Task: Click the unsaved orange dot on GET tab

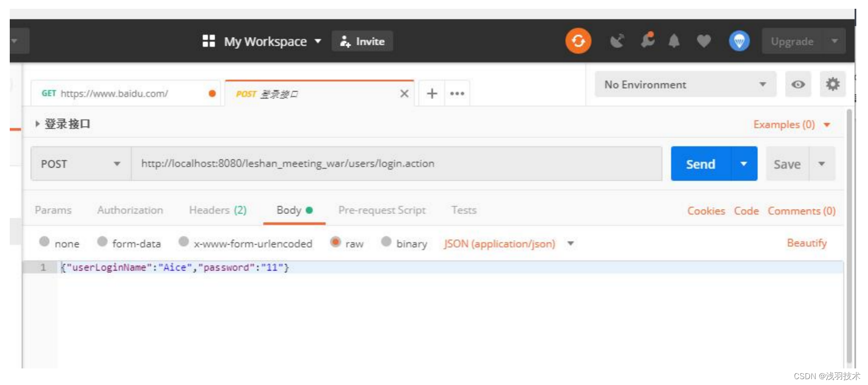Action: [212, 94]
